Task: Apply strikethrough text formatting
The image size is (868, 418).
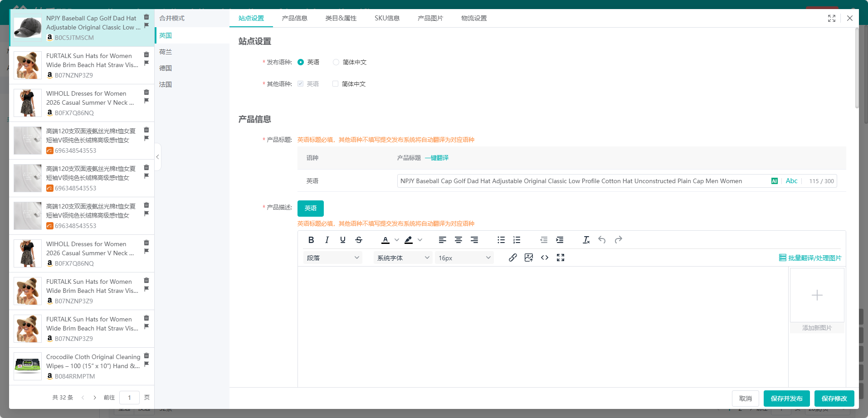Action: coord(359,240)
